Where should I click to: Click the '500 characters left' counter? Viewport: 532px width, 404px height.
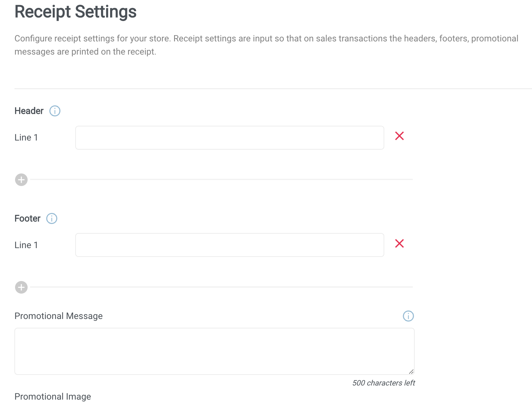click(383, 383)
